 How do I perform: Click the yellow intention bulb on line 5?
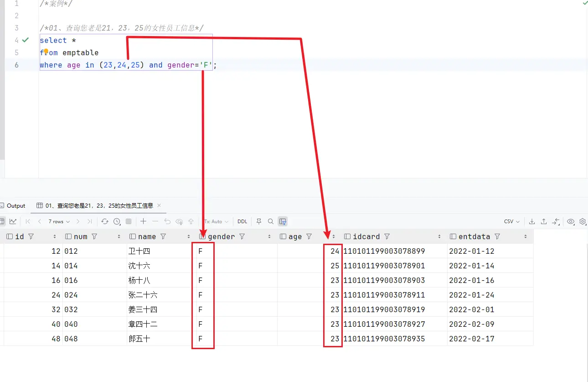click(x=46, y=51)
